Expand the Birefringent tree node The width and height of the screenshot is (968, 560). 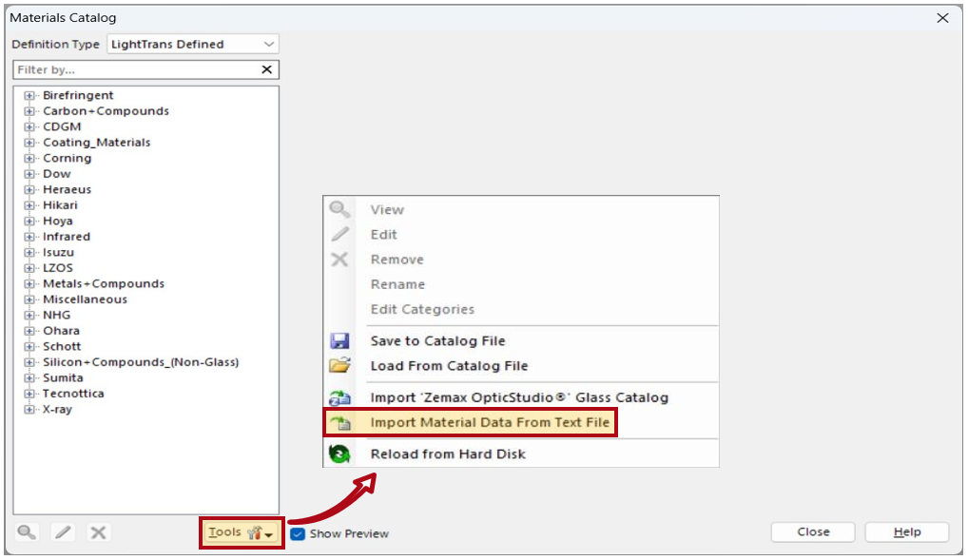click(29, 96)
